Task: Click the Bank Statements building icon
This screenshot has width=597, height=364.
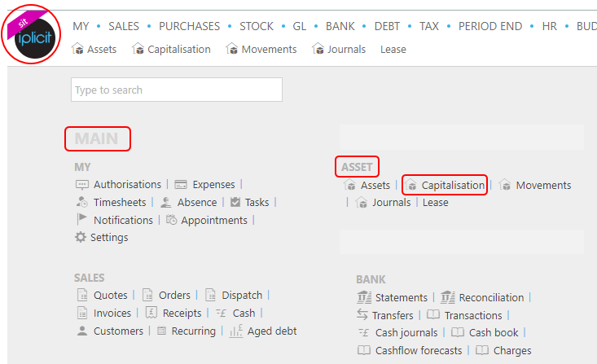Action: [364, 298]
